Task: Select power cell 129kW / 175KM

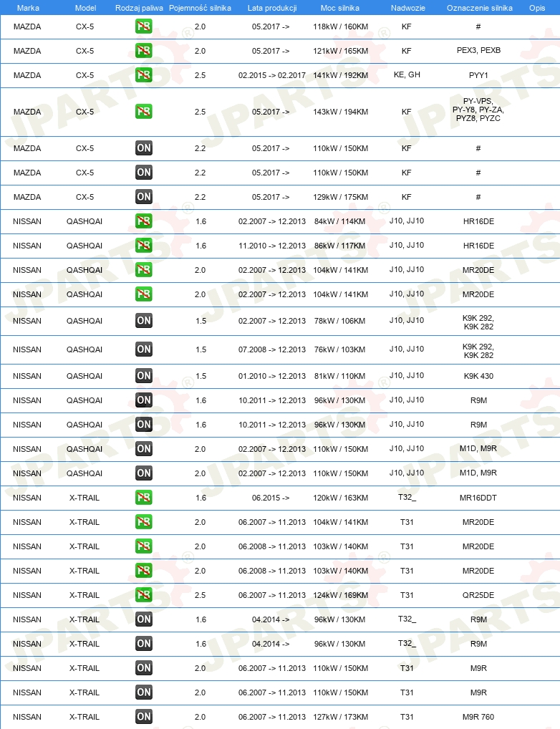Action: click(340, 197)
